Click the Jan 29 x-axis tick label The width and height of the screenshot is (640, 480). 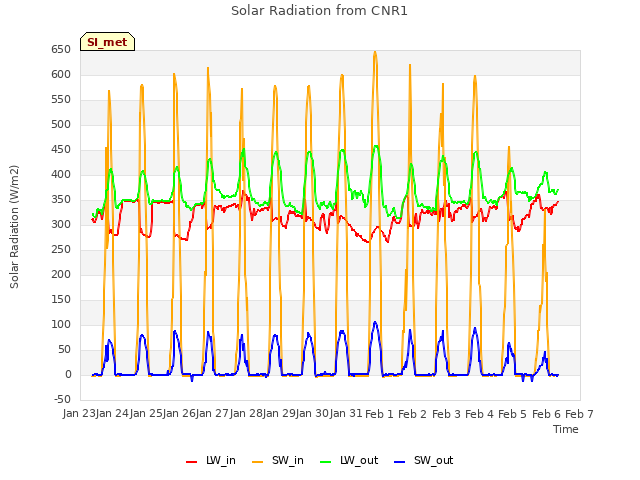click(280, 413)
